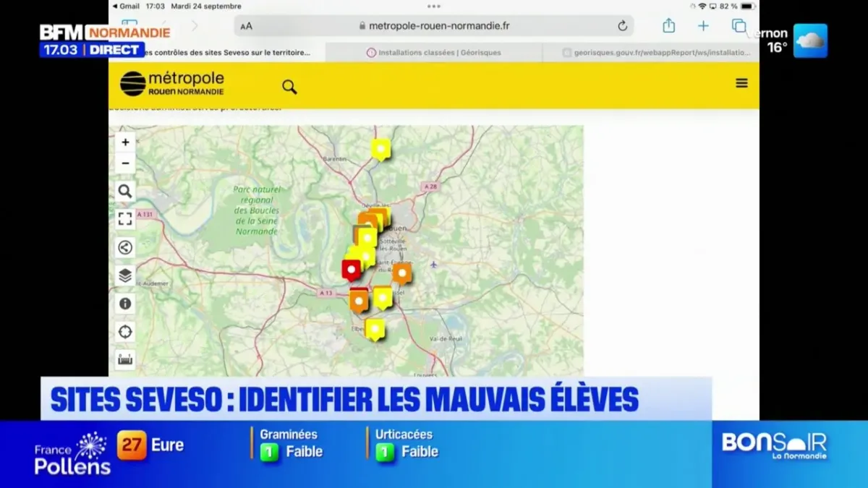Screen dimensions: 868x488
Task: Select the map measurement ruler tool
Action: pos(125,359)
